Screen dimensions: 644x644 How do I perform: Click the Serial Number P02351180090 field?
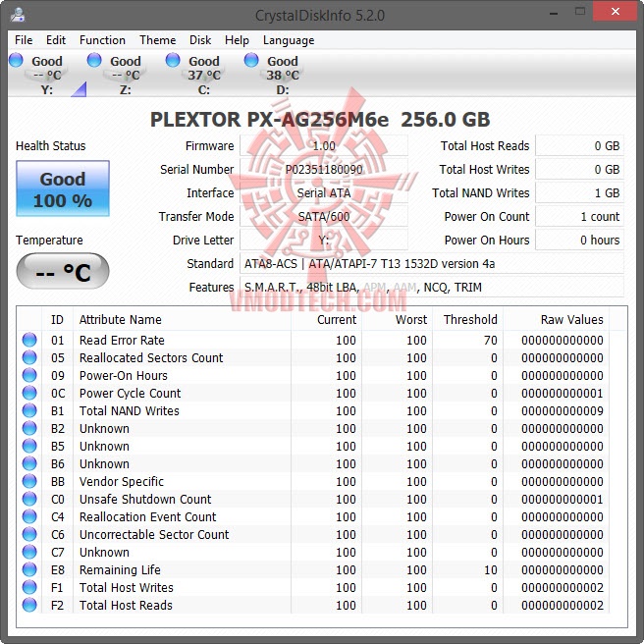coord(324,169)
